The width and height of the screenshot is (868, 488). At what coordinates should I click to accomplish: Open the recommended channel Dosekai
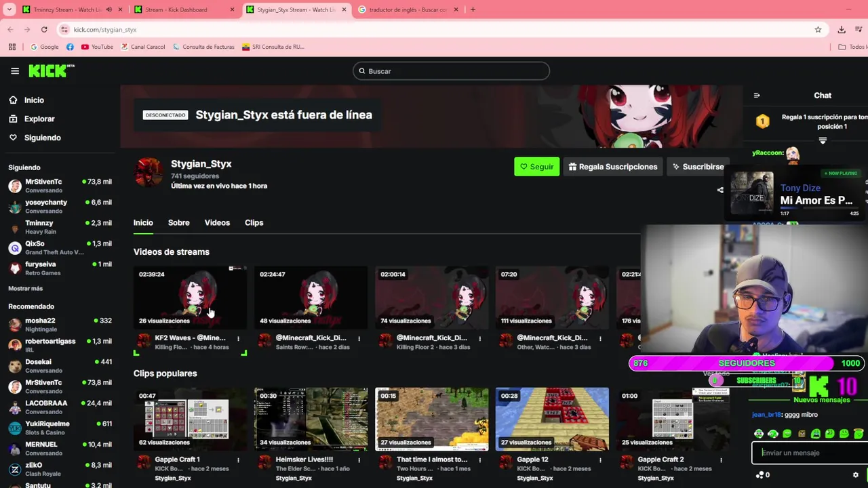click(x=60, y=366)
